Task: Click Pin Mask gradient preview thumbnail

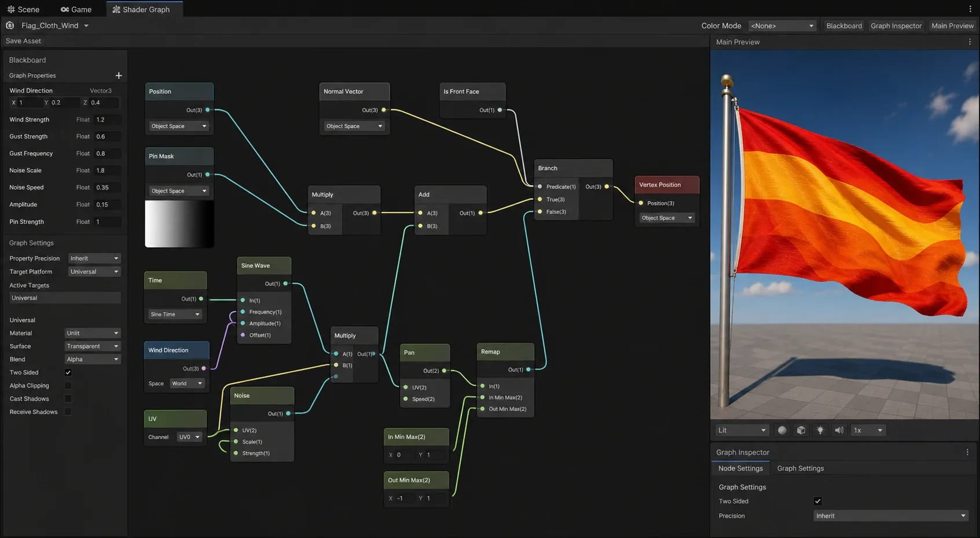Action: click(x=179, y=224)
